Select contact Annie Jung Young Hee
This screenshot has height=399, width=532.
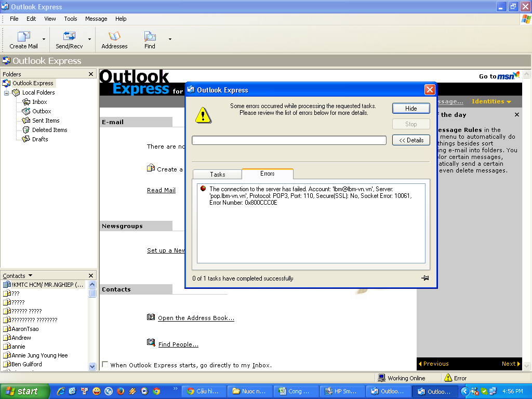[x=36, y=355]
